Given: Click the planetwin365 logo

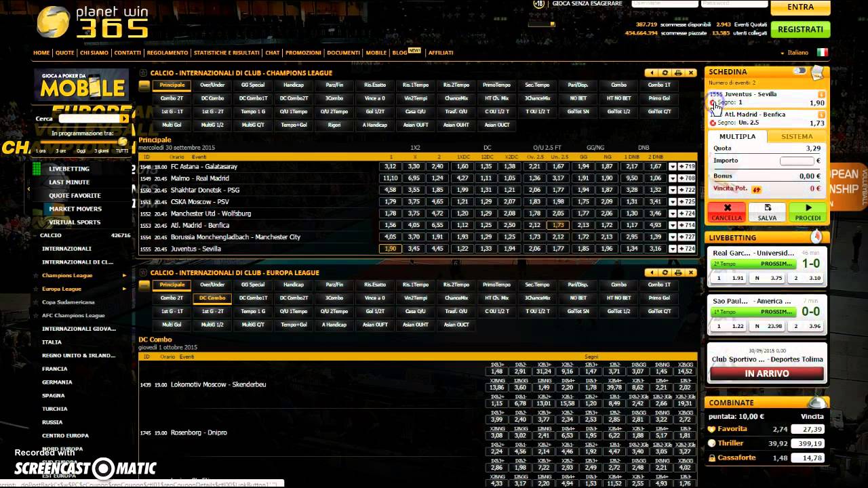Looking at the screenshot, I should click(x=92, y=22).
